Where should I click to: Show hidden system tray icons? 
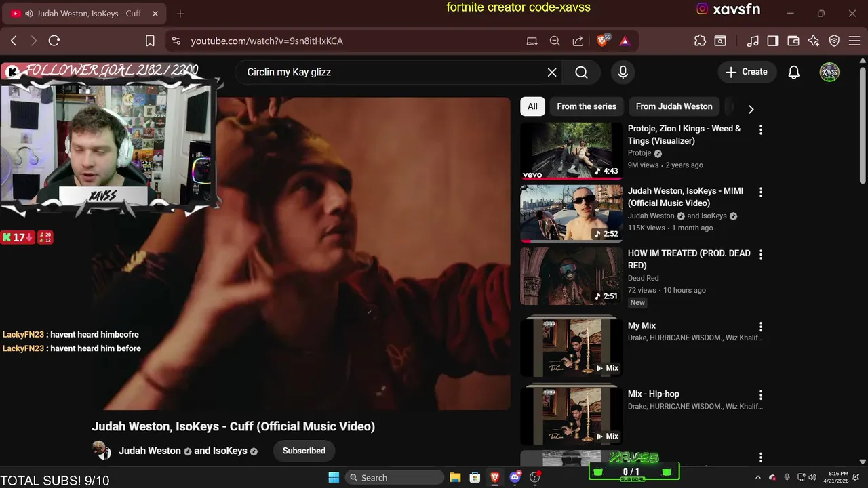pyautogui.click(x=758, y=477)
